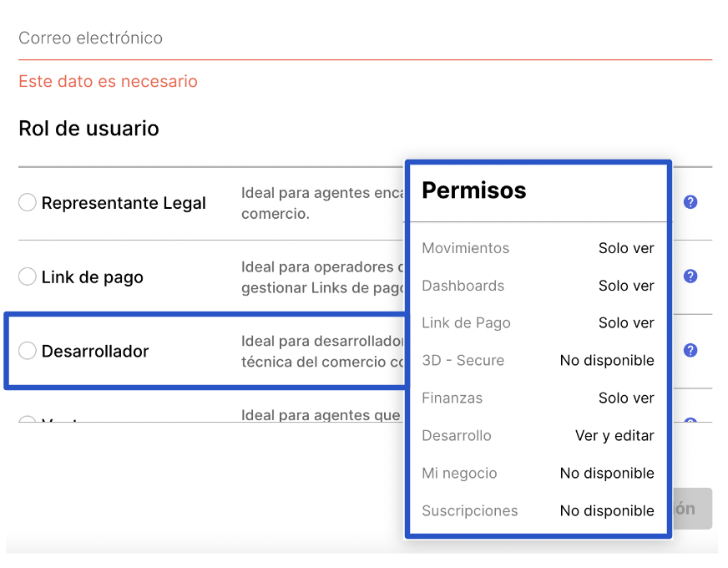
Task: Click the Movimientos permission row label
Action: (465, 248)
